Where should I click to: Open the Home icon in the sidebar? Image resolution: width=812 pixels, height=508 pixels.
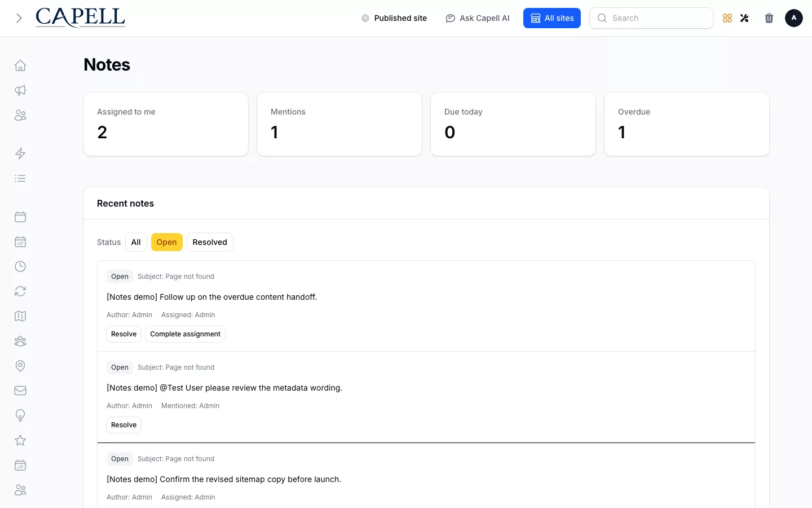[20, 65]
